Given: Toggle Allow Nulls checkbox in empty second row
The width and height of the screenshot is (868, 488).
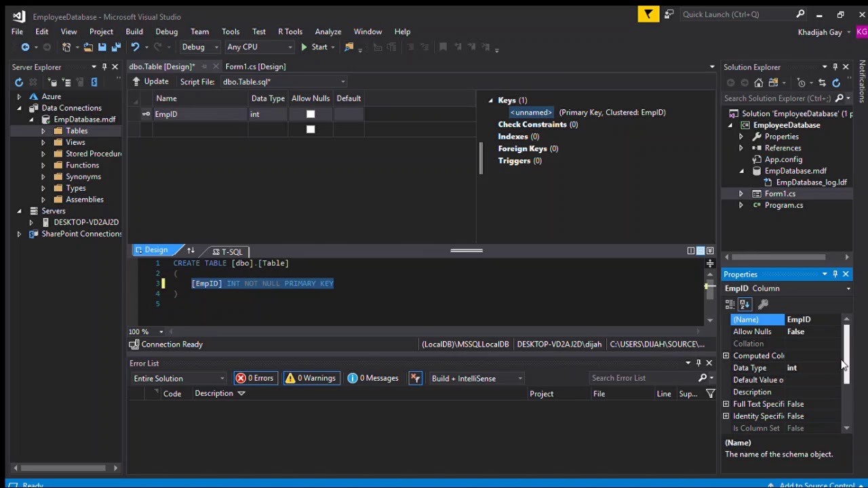Looking at the screenshot, I should [x=311, y=129].
